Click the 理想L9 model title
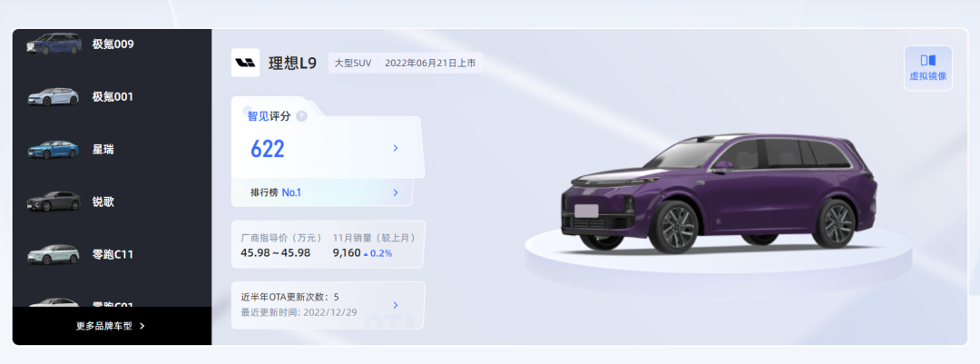This screenshot has width=980, height=364. [292, 64]
